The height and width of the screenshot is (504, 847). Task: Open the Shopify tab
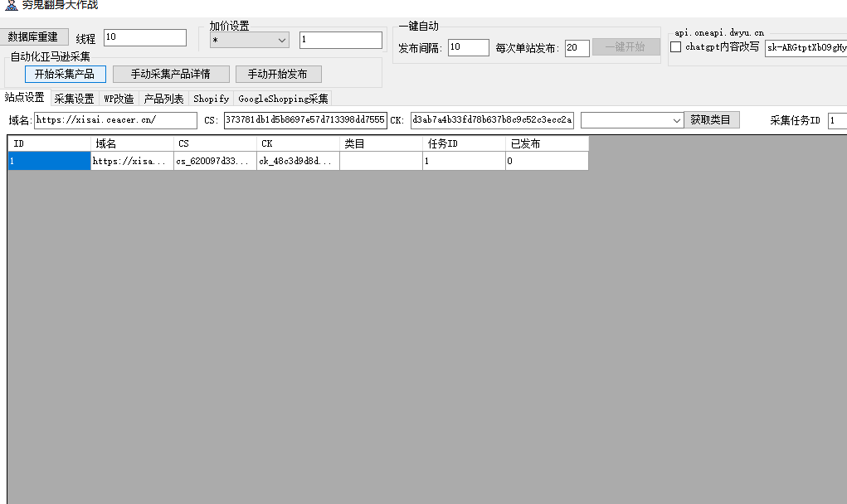pyautogui.click(x=210, y=98)
